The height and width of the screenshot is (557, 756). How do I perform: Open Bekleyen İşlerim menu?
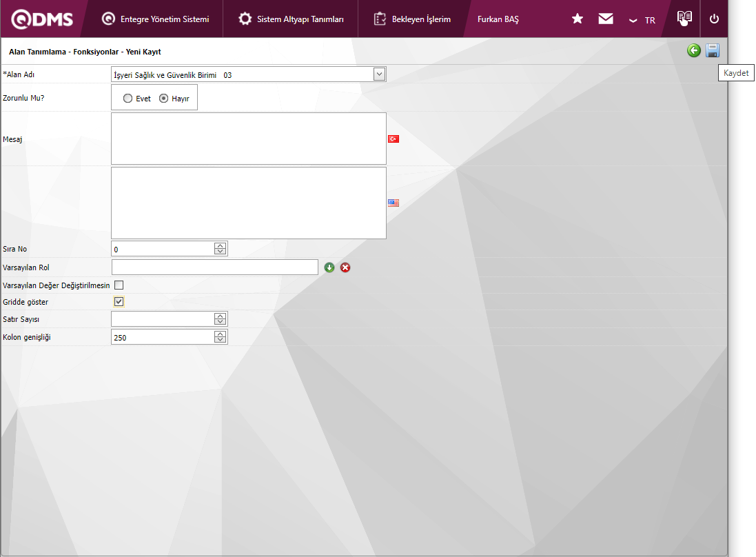(x=412, y=19)
